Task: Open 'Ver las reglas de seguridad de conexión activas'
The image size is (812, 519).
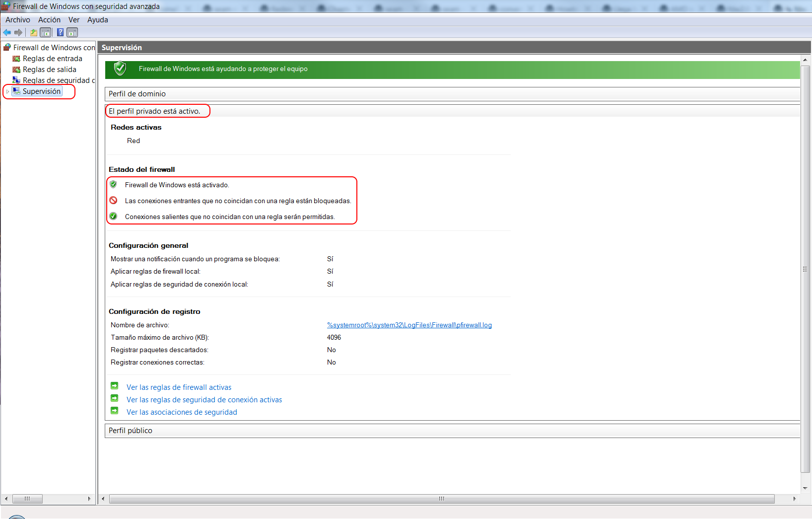Action: [x=204, y=400]
